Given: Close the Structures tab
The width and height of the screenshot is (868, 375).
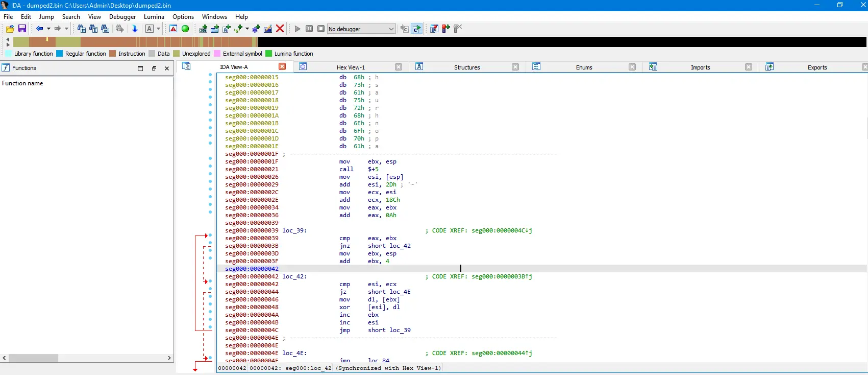Looking at the screenshot, I should [515, 67].
